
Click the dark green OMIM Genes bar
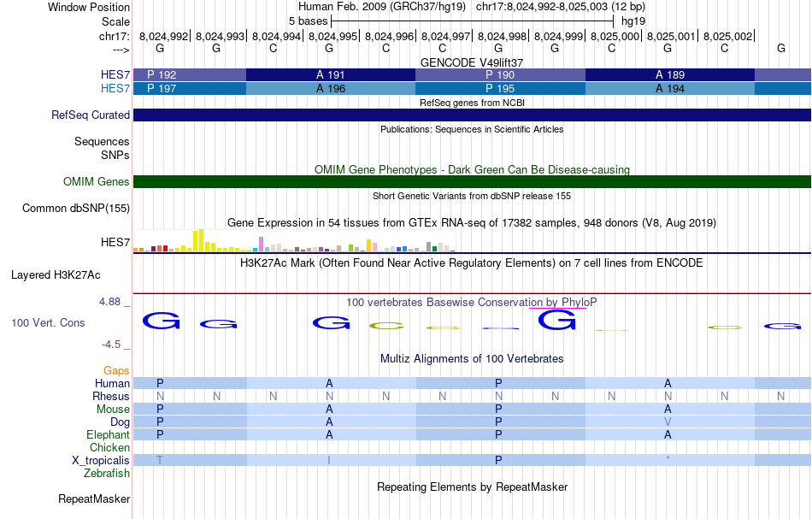(472, 182)
